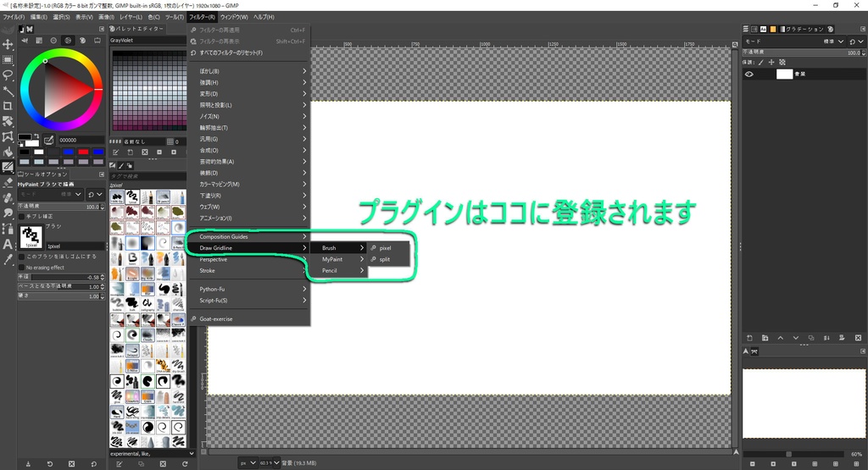Switch to the color wheel selector tab
Image resolution: width=868 pixels, height=470 pixels.
(x=68, y=41)
